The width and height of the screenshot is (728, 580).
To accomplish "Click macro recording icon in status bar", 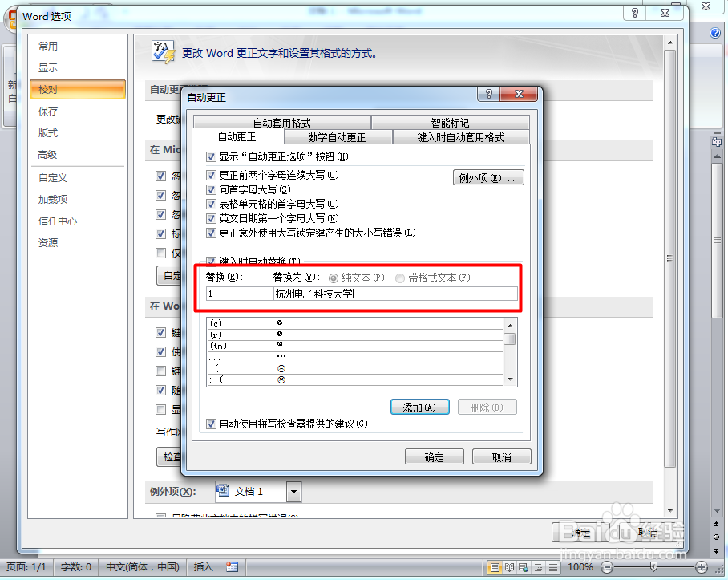I will point(233,567).
